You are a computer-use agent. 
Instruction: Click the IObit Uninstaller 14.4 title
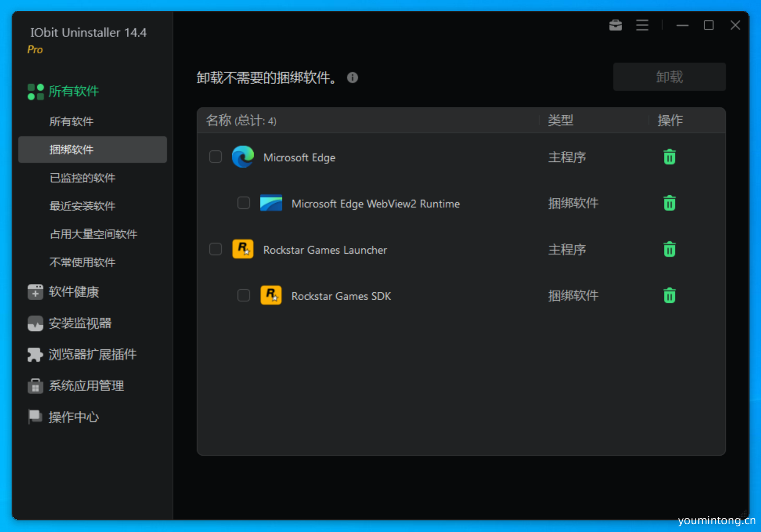point(88,32)
